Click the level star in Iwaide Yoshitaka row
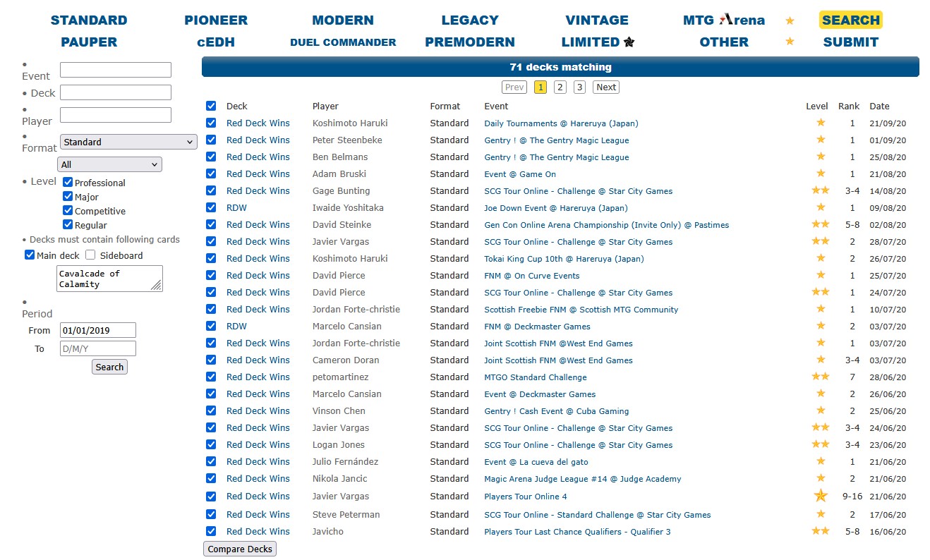 [821, 207]
